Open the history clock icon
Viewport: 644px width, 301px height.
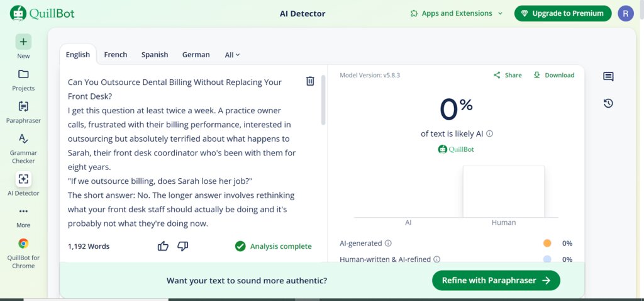click(x=608, y=103)
